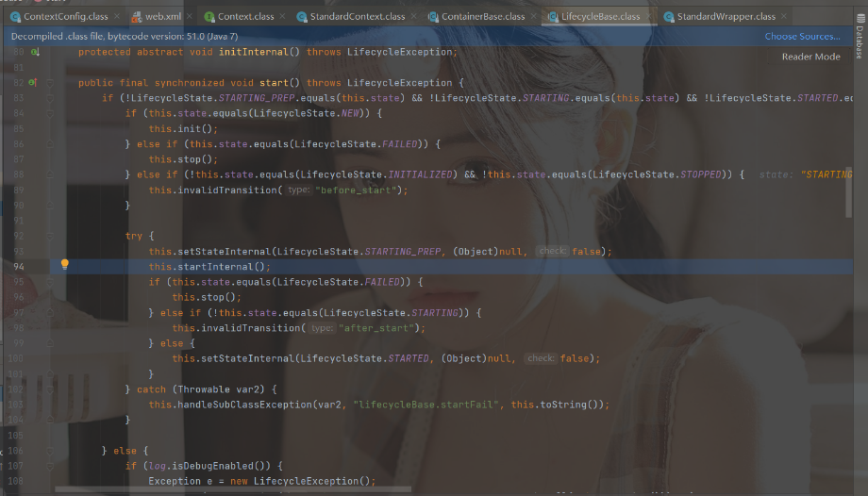The image size is (868, 496).
Task: Click the class icon on LifecycleBase.class tab
Action: pos(553,17)
